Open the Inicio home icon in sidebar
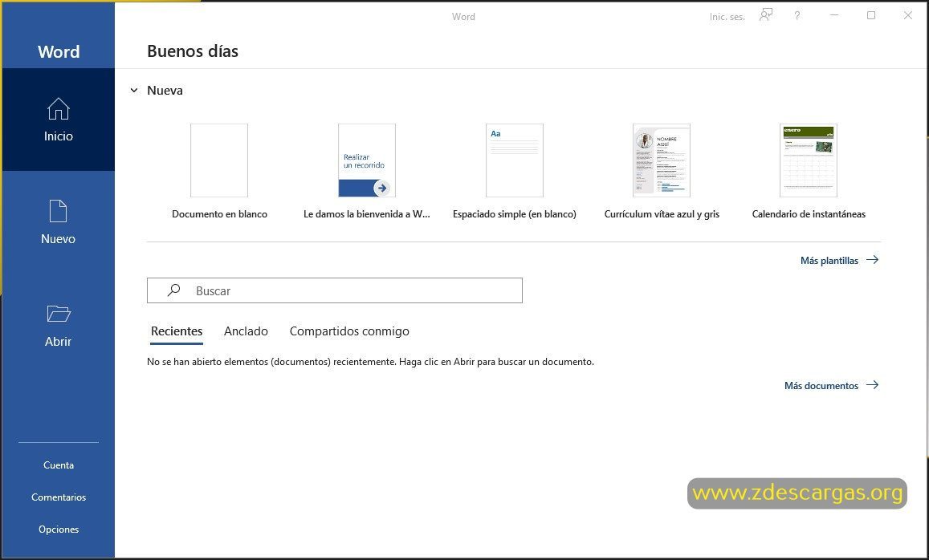Viewport: 929px width, 560px height. (x=58, y=109)
